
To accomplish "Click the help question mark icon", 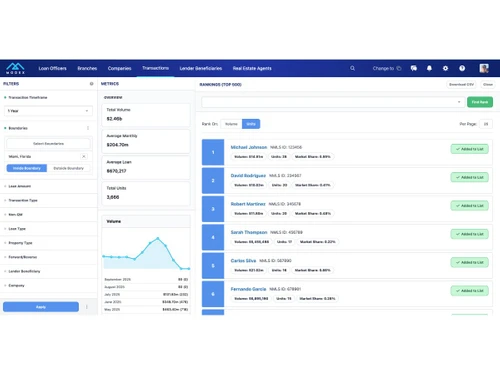I will 462,68.
